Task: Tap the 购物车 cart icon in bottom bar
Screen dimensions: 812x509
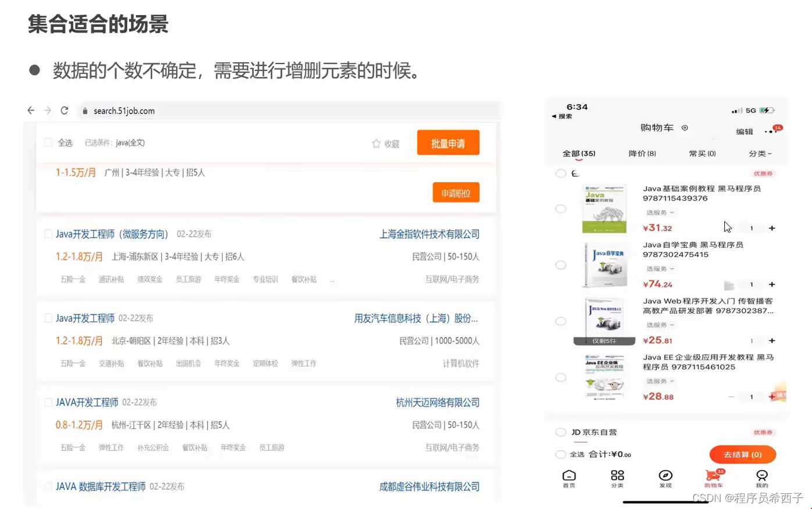Action: pyautogui.click(x=713, y=475)
